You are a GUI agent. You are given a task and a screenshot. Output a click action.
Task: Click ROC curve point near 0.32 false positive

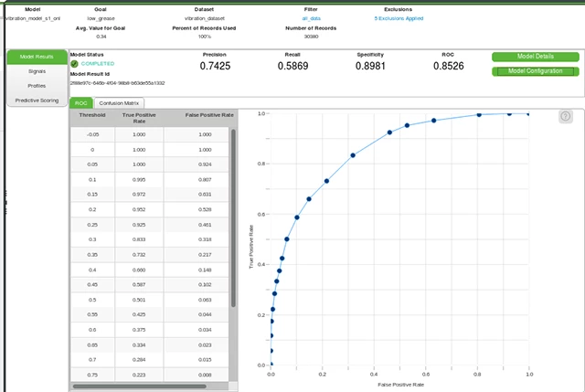353,155
